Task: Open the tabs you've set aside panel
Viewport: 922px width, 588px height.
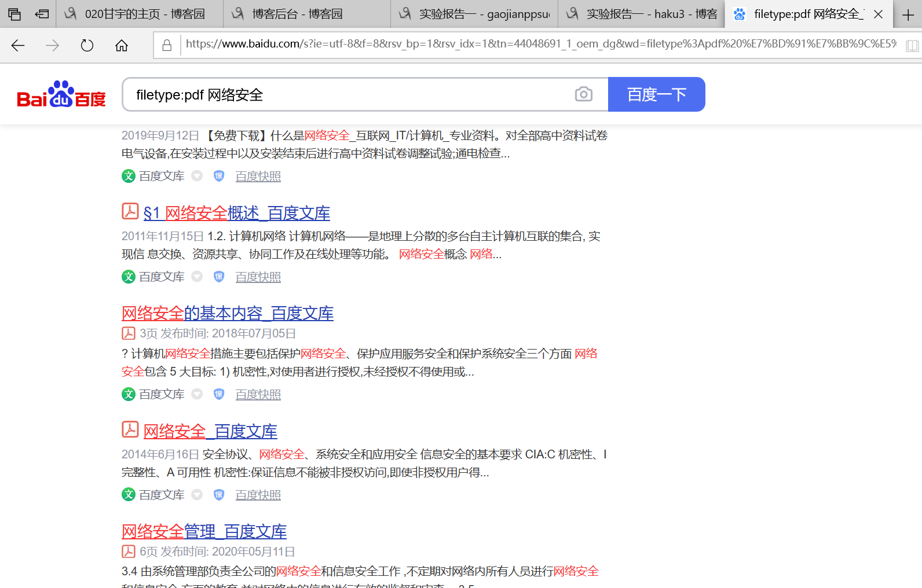Action: click(x=14, y=14)
